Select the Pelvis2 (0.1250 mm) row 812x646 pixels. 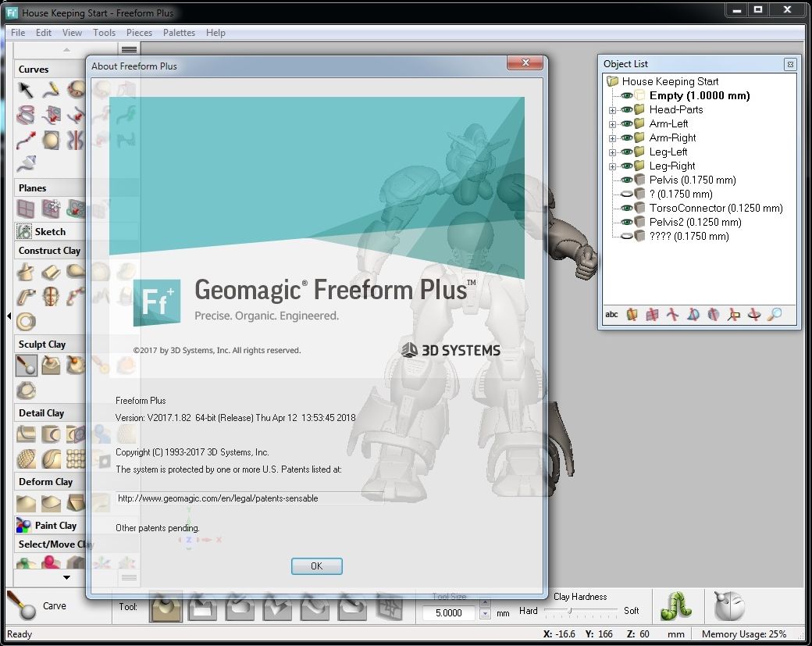[x=695, y=222]
